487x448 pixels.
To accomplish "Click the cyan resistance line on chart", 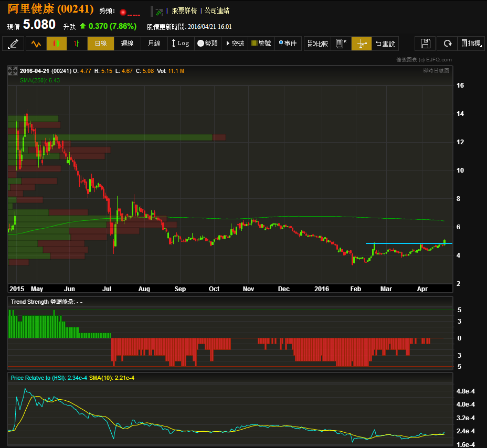I will [409, 243].
